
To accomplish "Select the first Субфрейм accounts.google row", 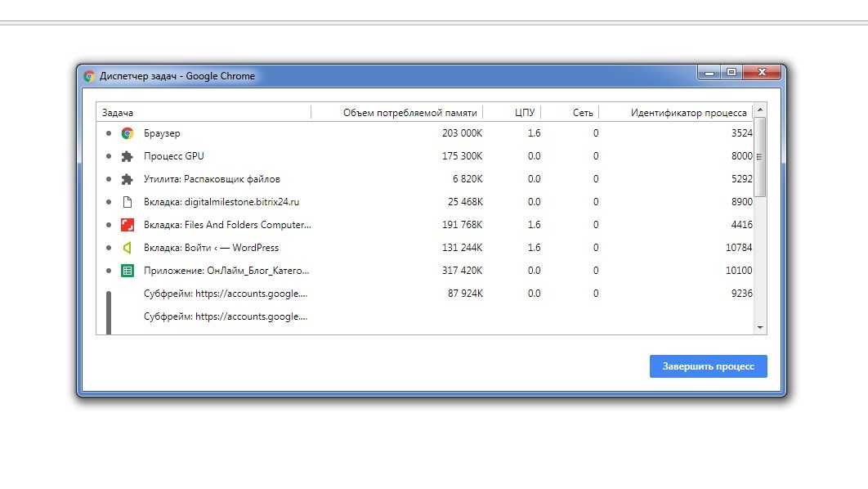I will pos(226,294).
